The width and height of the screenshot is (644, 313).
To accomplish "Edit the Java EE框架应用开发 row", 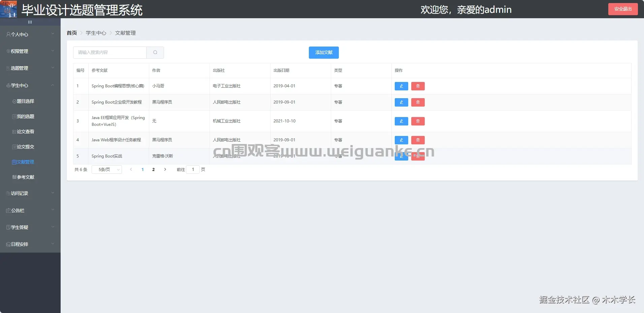I will [401, 121].
